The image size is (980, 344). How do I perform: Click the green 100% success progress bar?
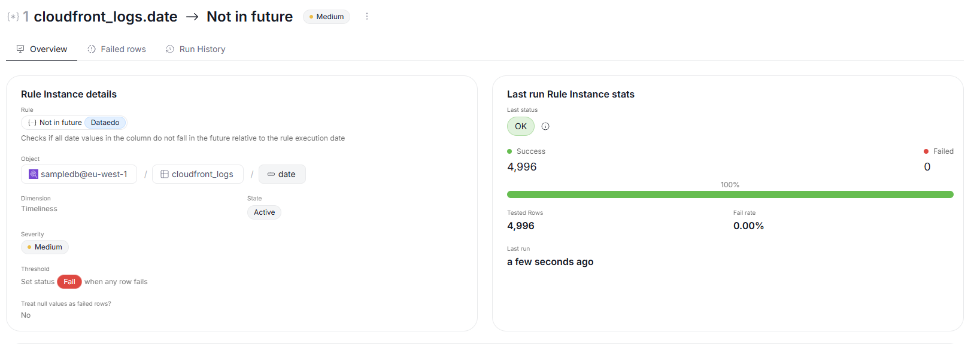730,194
